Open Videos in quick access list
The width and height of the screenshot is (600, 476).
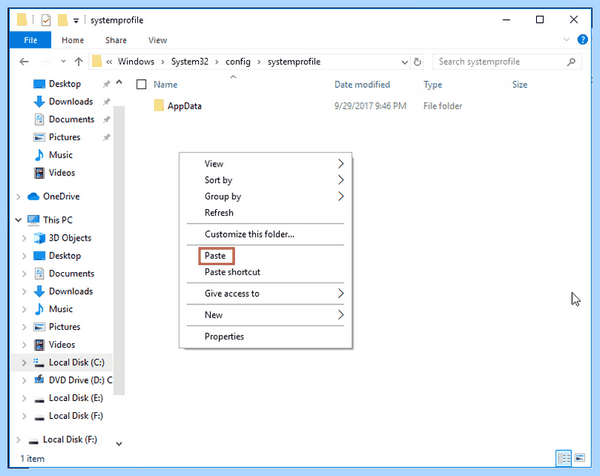pos(62,173)
